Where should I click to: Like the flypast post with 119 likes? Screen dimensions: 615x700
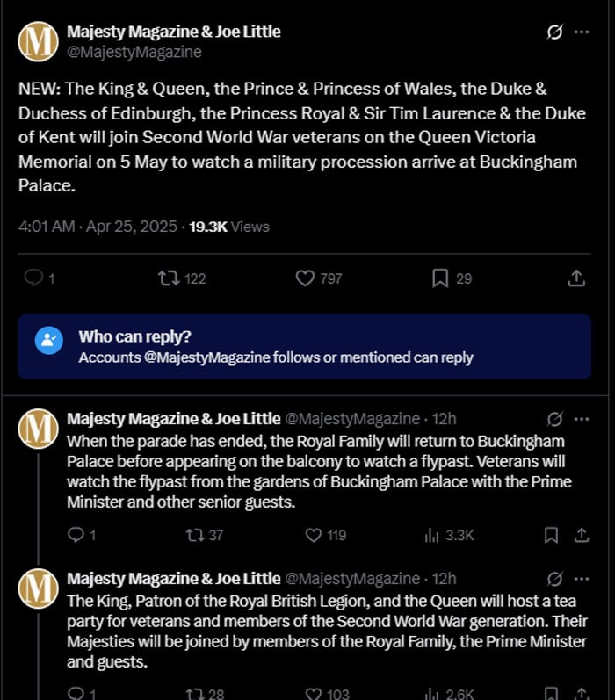pyautogui.click(x=314, y=535)
